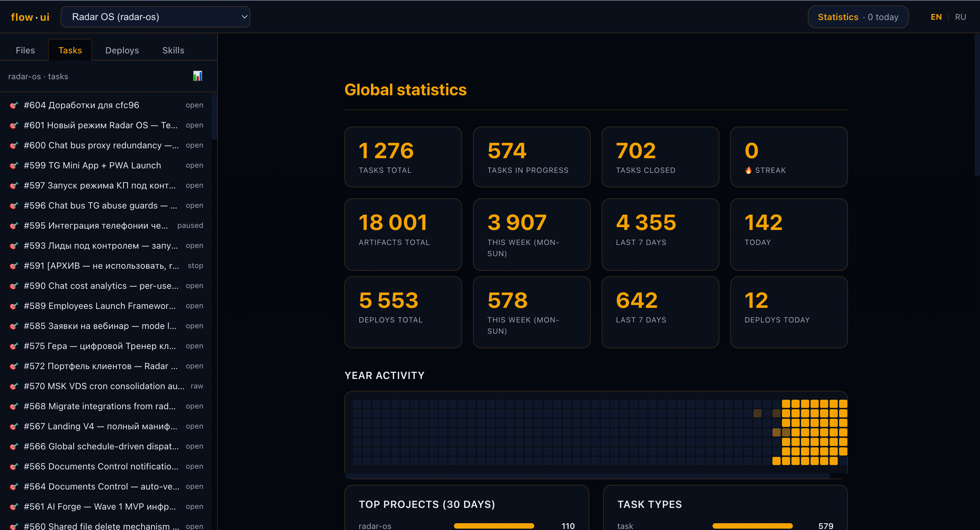This screenshot has height=530, width=980.
Task: Click the target icon beside task #596
Action: coord(14,206)
